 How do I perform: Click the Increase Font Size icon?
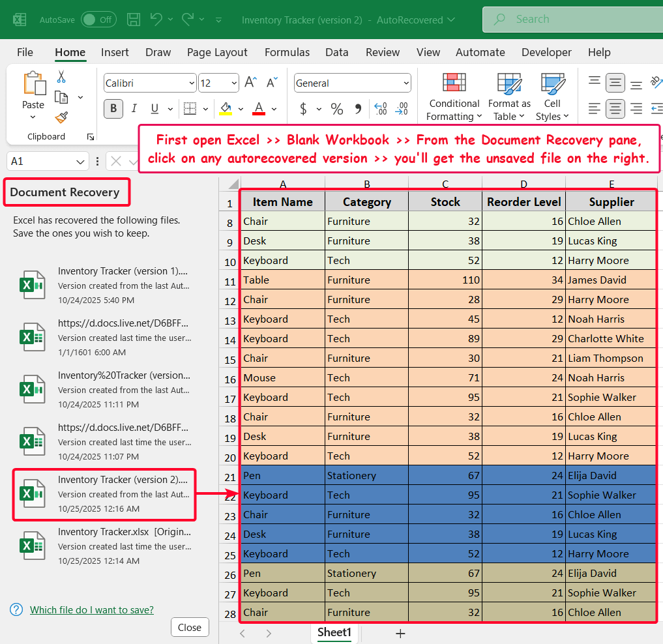click(x=251, y=83)
